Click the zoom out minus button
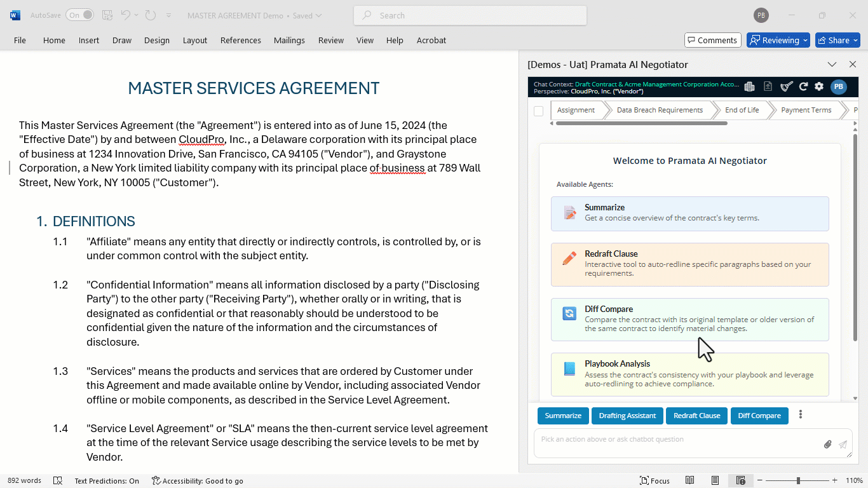Viewport: 868px width, 488px height. 759,481
